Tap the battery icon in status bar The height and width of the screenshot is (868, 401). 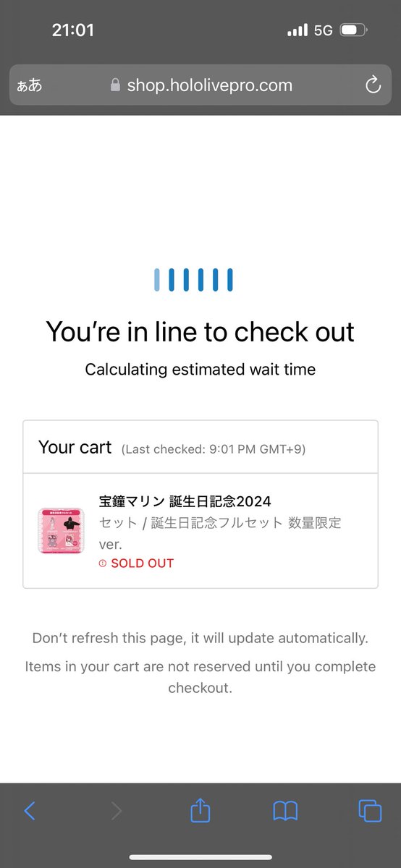[x=354, y=30]
